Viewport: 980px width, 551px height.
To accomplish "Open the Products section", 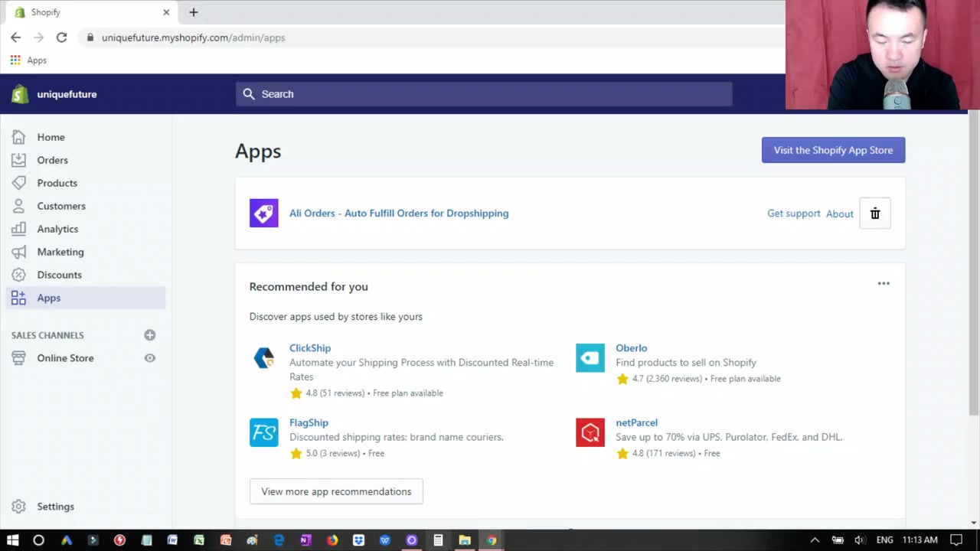I will point(57,183).
